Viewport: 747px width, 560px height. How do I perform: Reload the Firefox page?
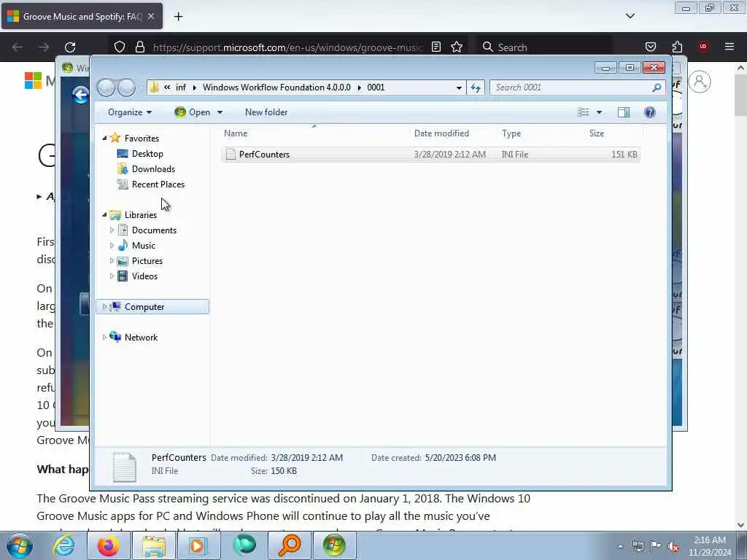70,47
